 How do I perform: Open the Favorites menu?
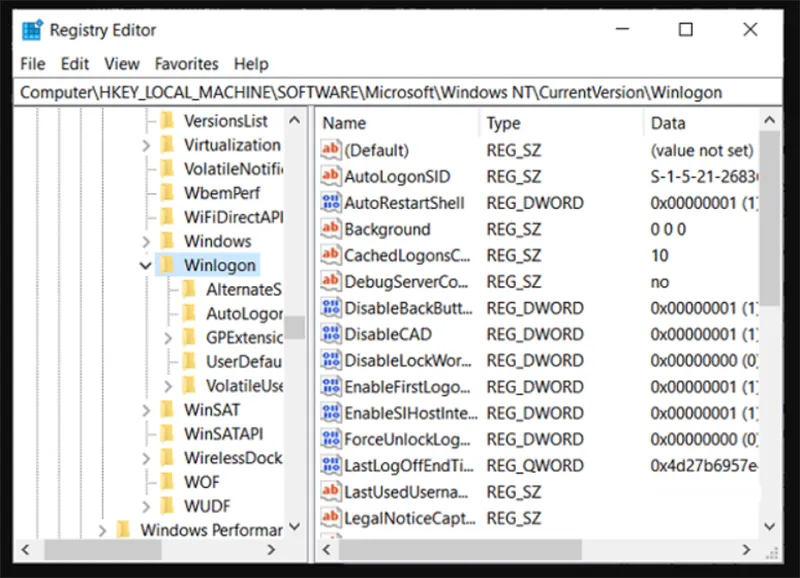click(x=187, y=64)
